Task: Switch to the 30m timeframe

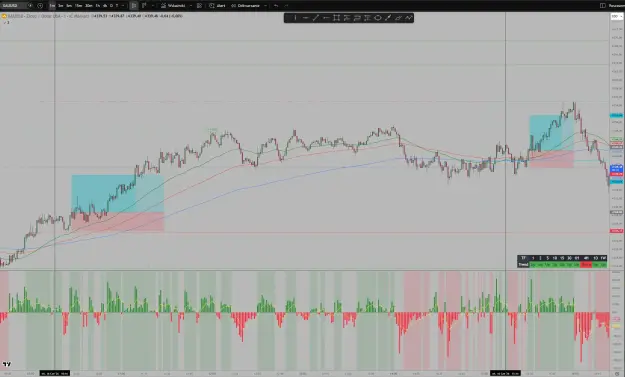Action: (88, 6)
